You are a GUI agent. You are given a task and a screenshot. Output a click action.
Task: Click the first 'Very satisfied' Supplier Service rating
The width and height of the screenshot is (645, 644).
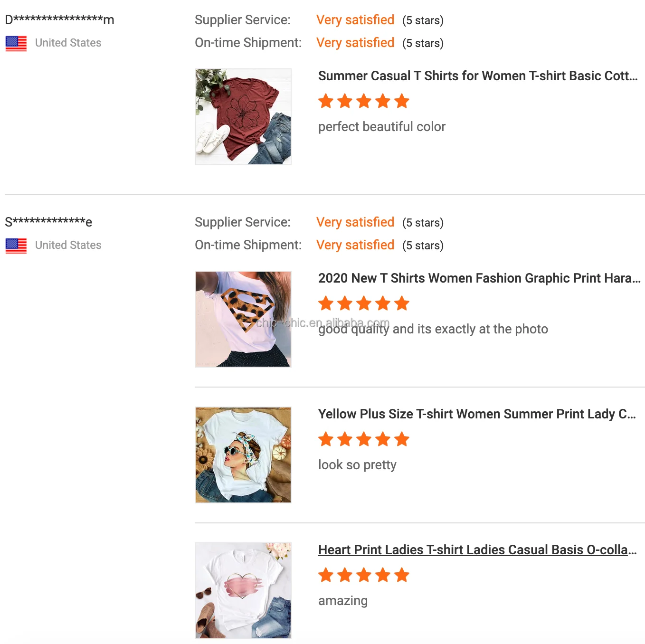pyautogui.click(x=355, y=20)
